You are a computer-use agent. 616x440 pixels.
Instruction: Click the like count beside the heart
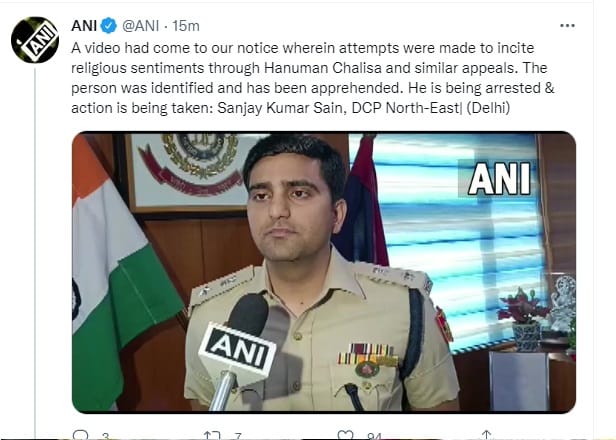click(375, 435)
